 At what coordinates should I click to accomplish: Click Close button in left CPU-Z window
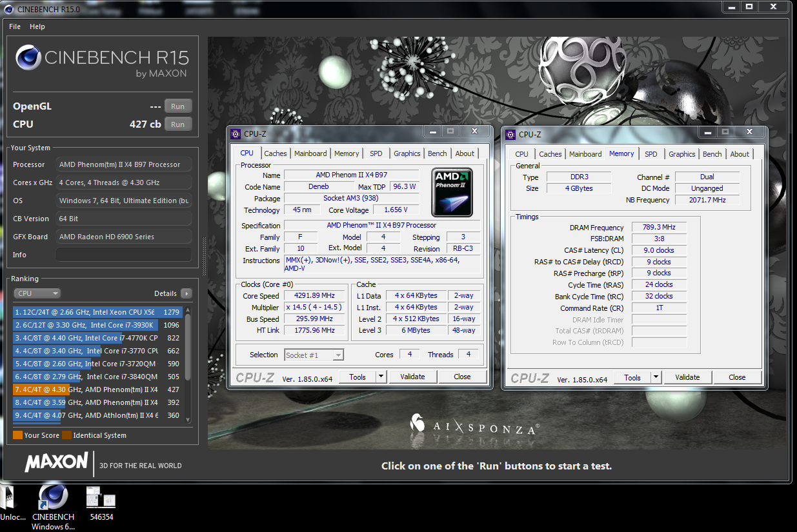pyautogui.click(x=462, y=377)
